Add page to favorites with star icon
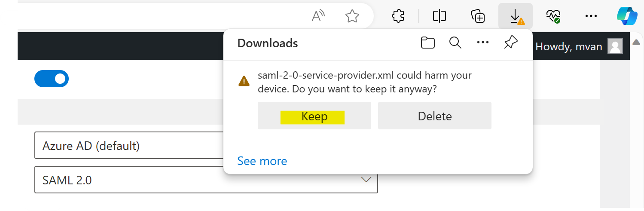 pos(352,16)
